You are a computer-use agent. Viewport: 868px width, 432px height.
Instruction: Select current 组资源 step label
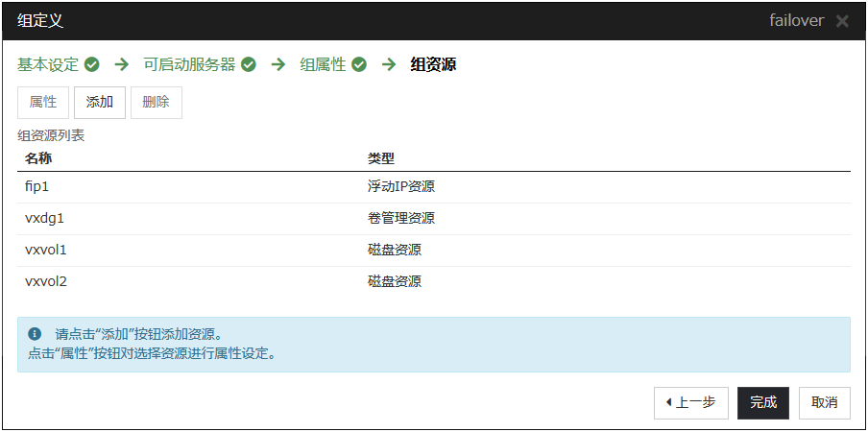[433, 65]
